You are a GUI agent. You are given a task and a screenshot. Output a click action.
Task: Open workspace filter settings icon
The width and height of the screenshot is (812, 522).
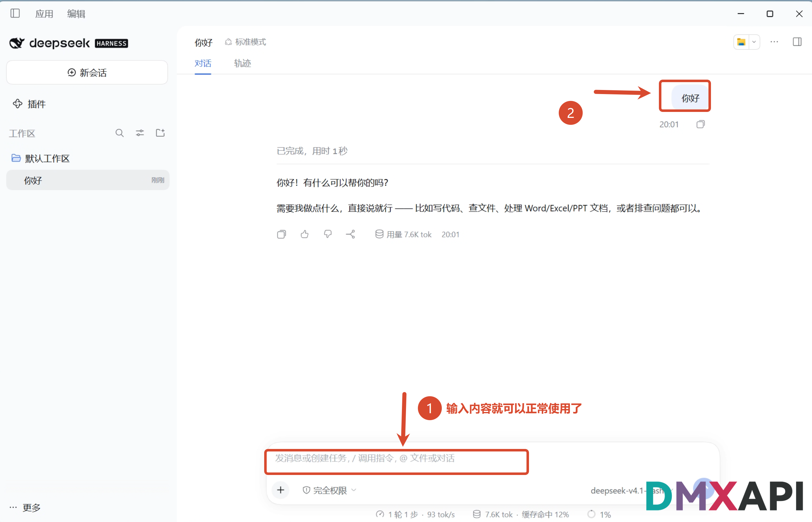(140, 133)
